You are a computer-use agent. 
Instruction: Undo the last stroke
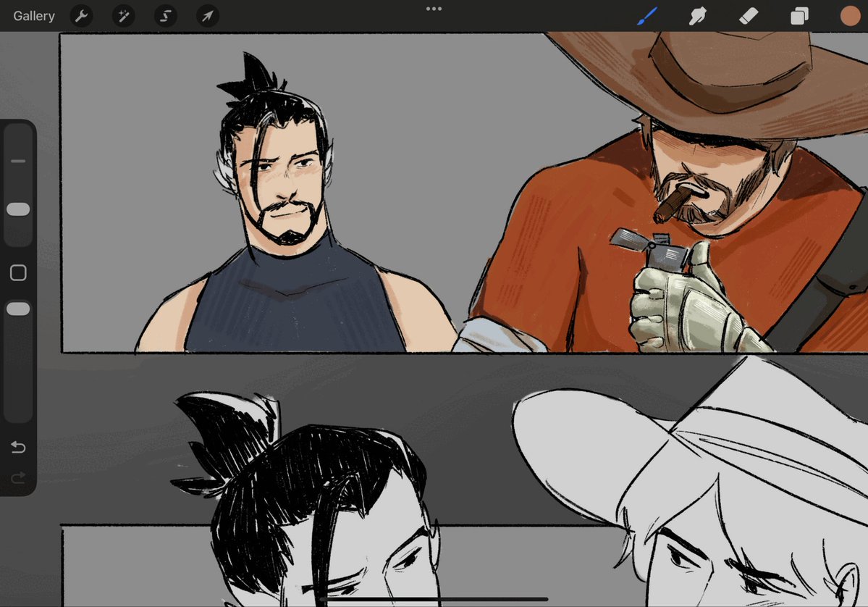click(18, 446)
